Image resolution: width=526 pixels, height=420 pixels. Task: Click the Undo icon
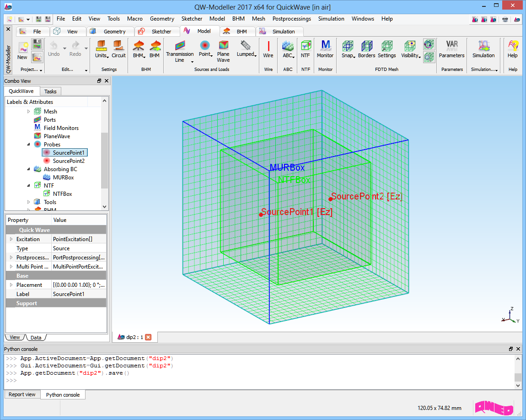pos(54,49)
